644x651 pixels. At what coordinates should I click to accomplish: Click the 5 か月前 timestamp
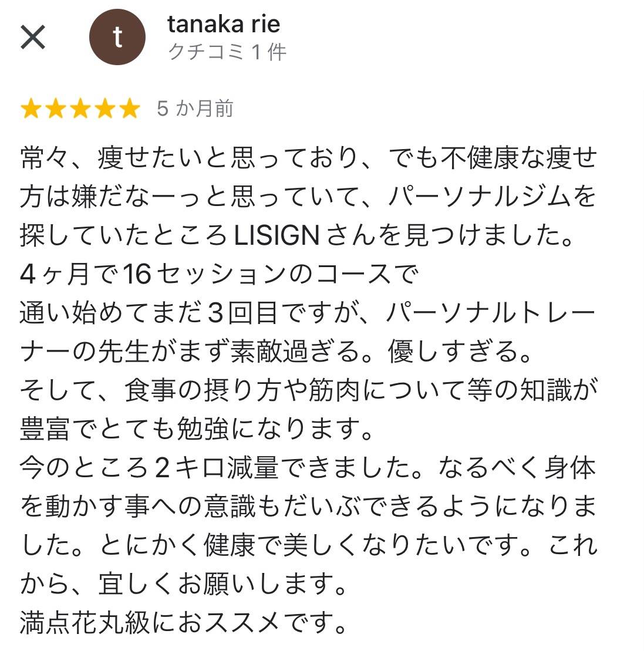(x=194, y=109)
